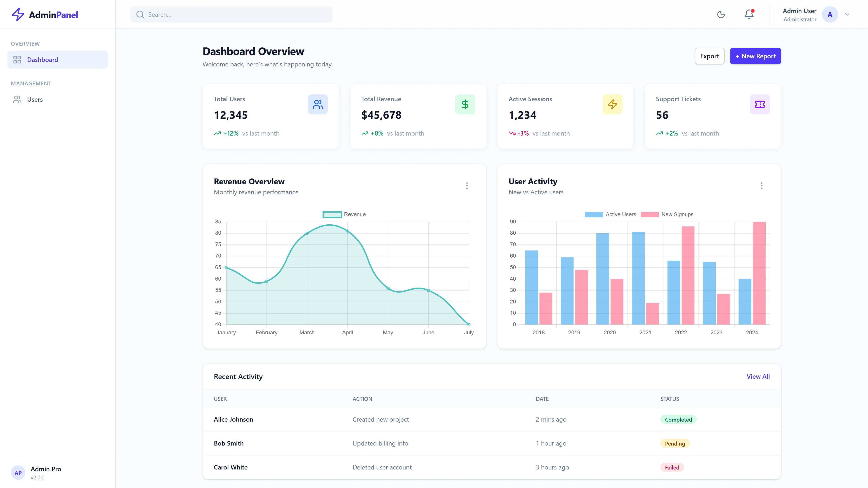Image resolution: width=868 pixels, height=488 pixels.
Task: Click the AP avatar in the sidebar footer
Action: 18,472
